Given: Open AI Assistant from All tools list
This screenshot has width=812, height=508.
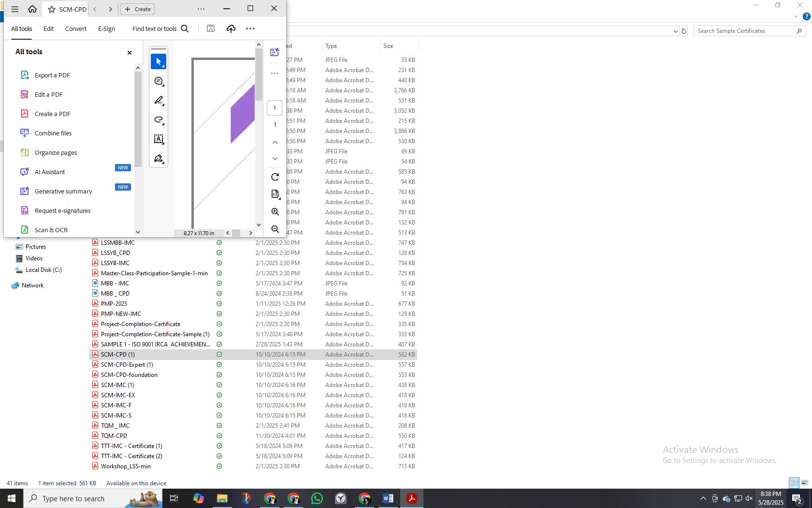Looking at the screenshot, I should pos(50,172).
